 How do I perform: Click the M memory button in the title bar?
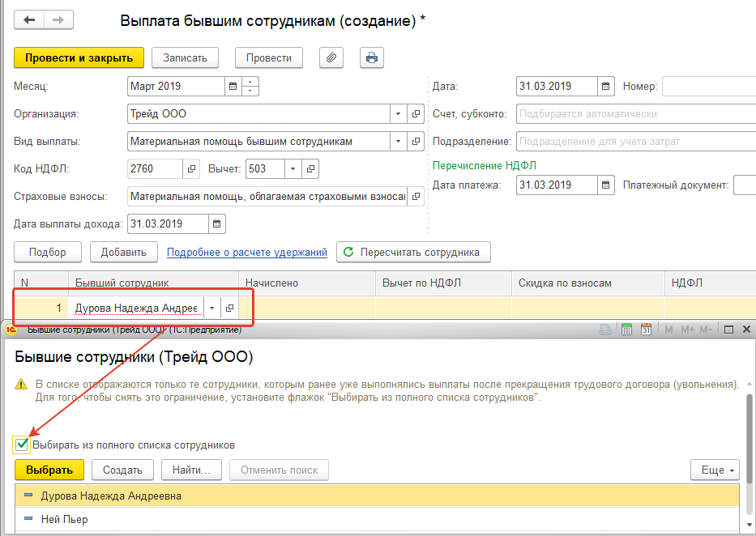[x=668, y=330]
